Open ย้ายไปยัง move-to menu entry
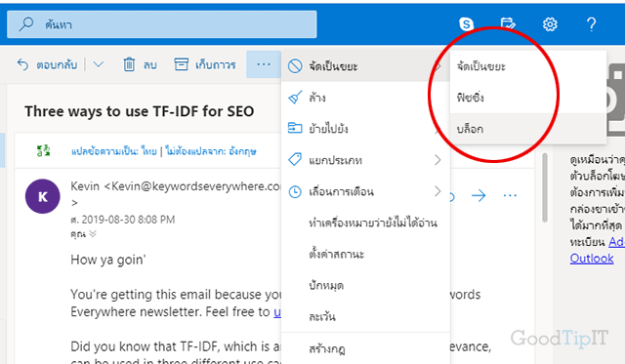 coord(365,129)
